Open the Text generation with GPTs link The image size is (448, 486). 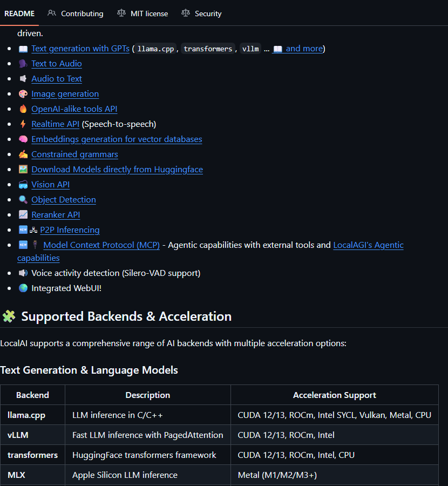coord(80,49)
